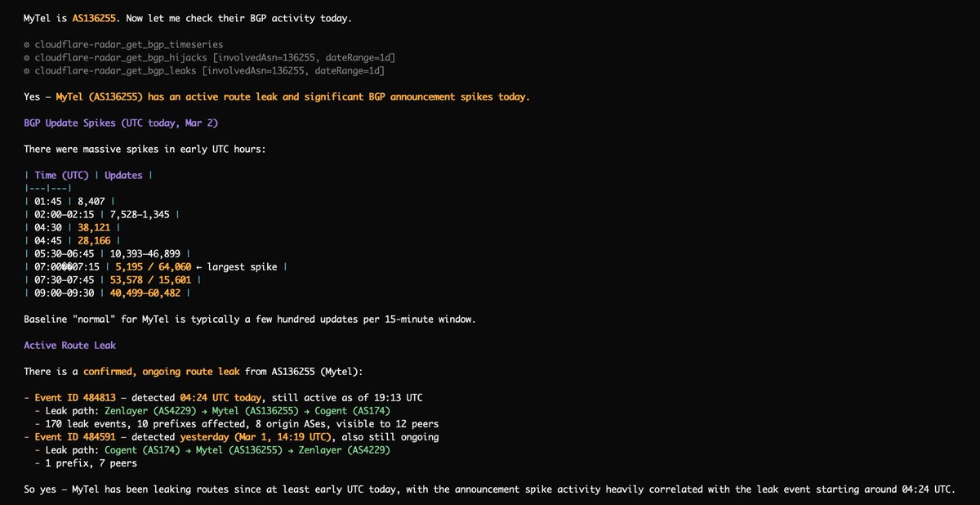Screen dimensions: 980x505
Task: Click the 'confirmed, ongoing route leak' phrase
Action: pyautogui.click(x=162, y=371)
